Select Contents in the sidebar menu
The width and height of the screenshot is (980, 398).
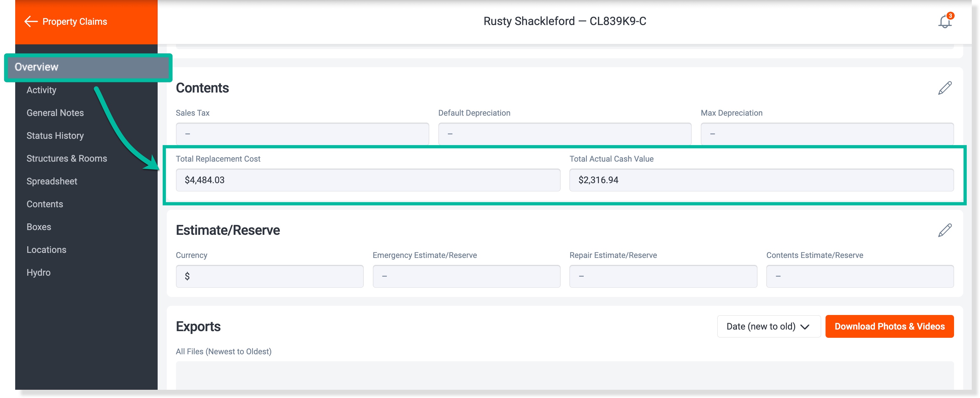point(45,204)
